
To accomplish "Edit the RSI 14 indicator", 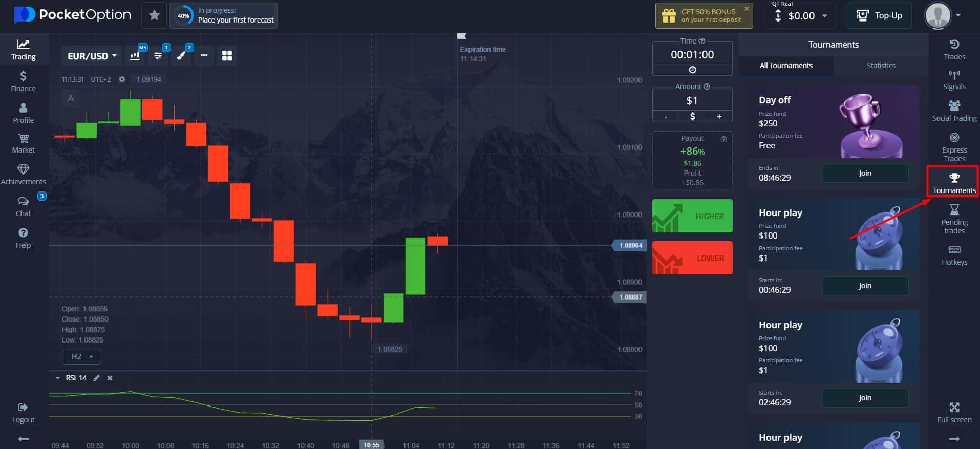I will tap(96, 378).
